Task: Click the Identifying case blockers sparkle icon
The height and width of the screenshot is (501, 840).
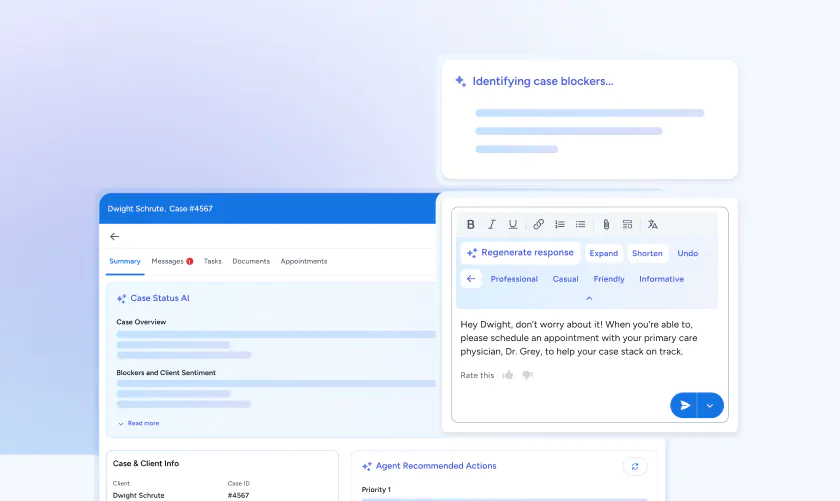Action: (461, 81)
